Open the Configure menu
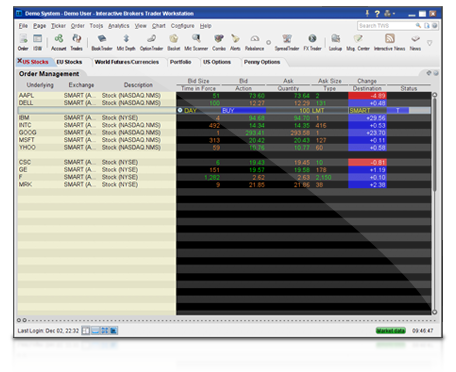456x372 pixels. pyautogui.click(x=182, y=26)
